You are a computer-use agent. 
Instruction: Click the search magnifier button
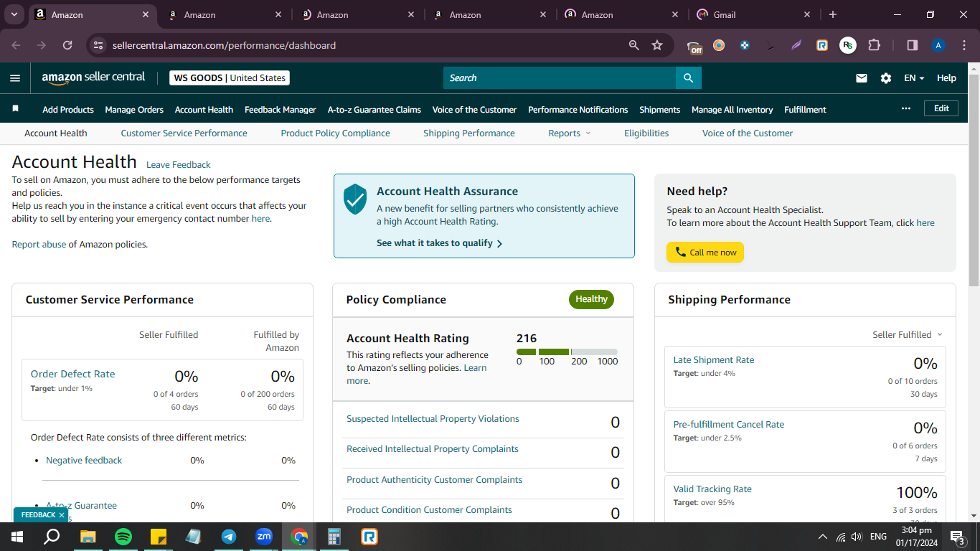(x=689, y=77)
